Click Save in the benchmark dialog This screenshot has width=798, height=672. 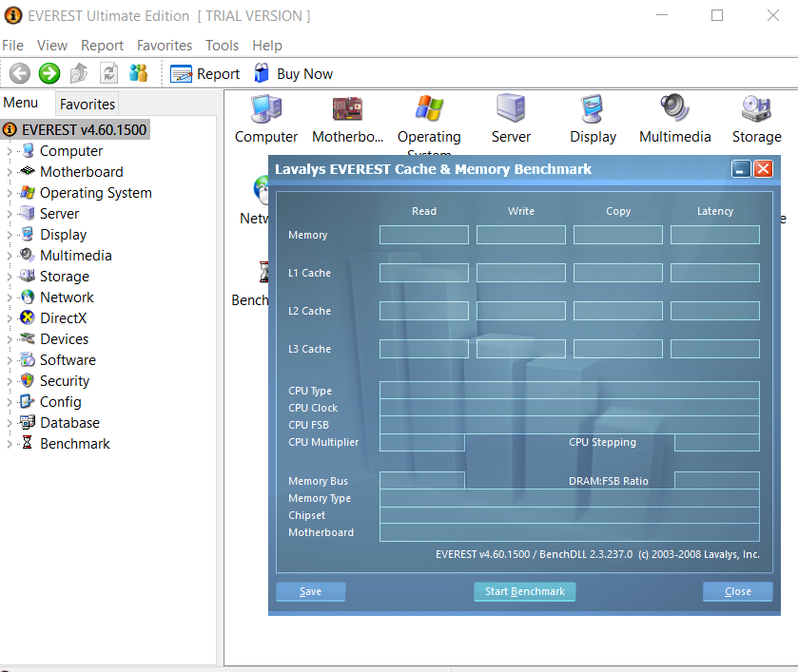click(x=310, y=591)
